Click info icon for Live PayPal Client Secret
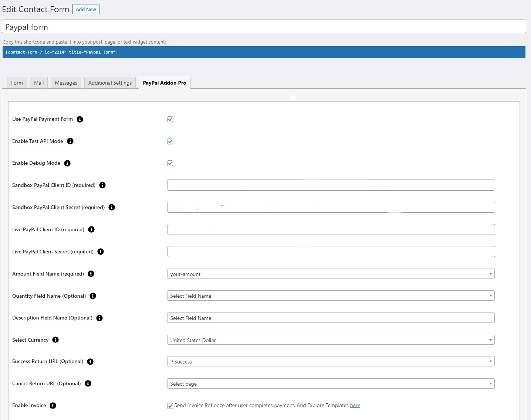 pyautogui.click(x=101, y=252)
